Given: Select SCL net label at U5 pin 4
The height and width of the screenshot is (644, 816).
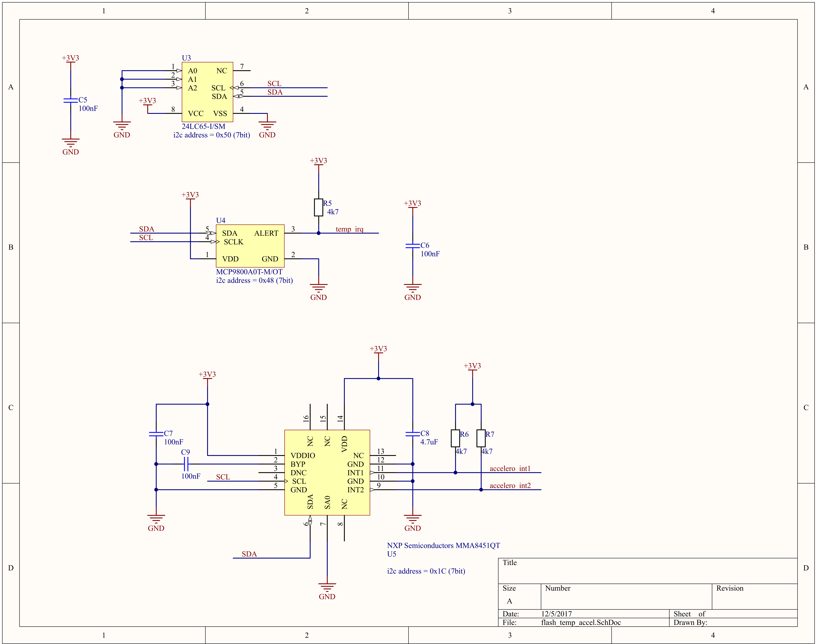Looking at the screenshot, I should (223, 477).
